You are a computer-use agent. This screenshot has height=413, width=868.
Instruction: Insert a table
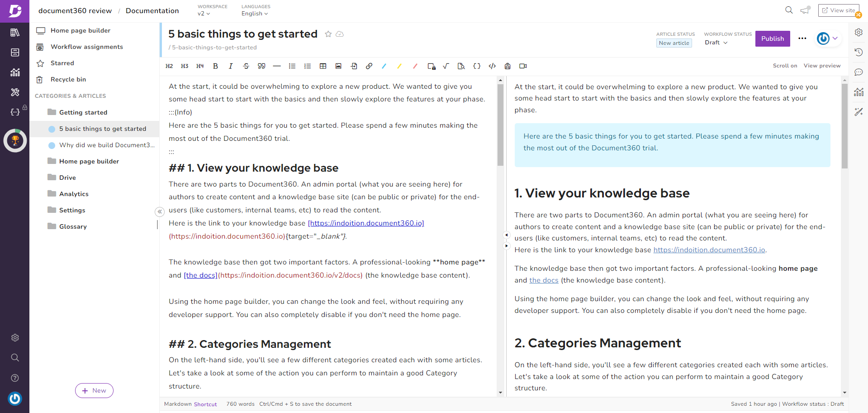click(323, 66)
